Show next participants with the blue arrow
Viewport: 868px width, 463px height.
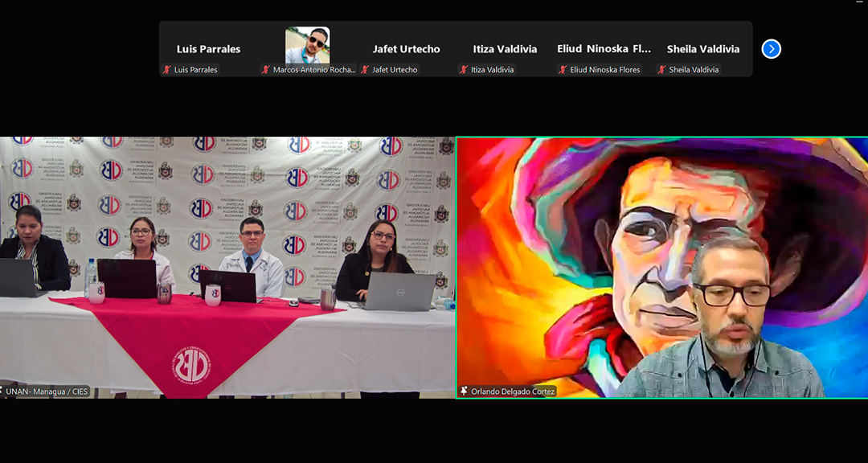click(x=771, y=49)
